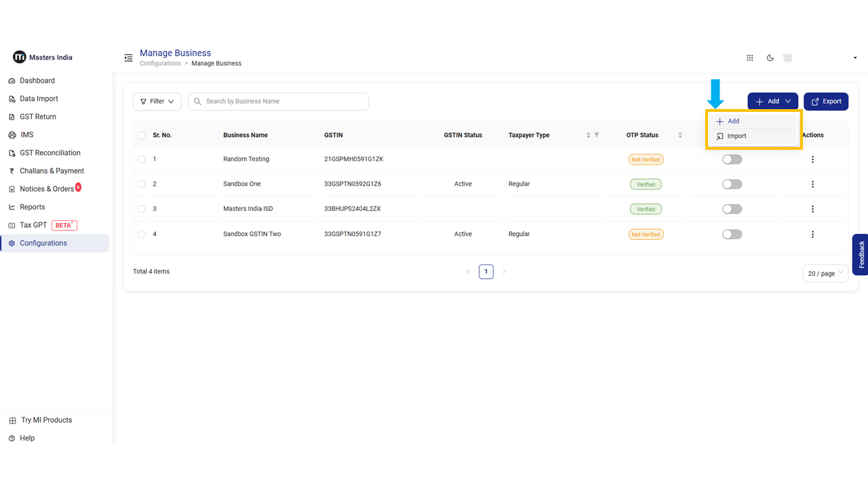Open the 20 / page size dropdown
This screenshot has width=868, height=488.
coord(825,273)
